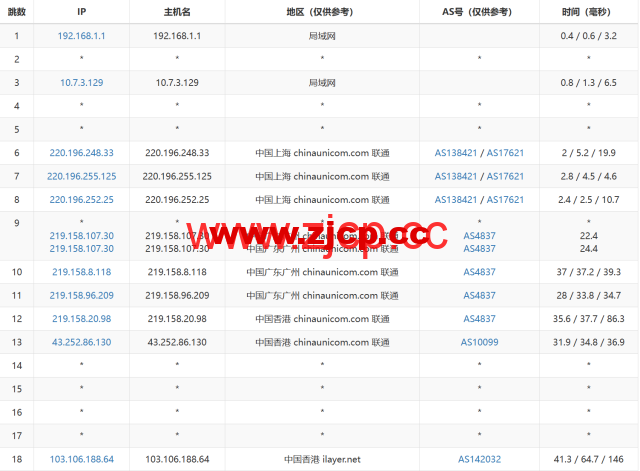Open IP link 219.158.96.209
This screenshot has height=471, width=640.
[82, 295]
